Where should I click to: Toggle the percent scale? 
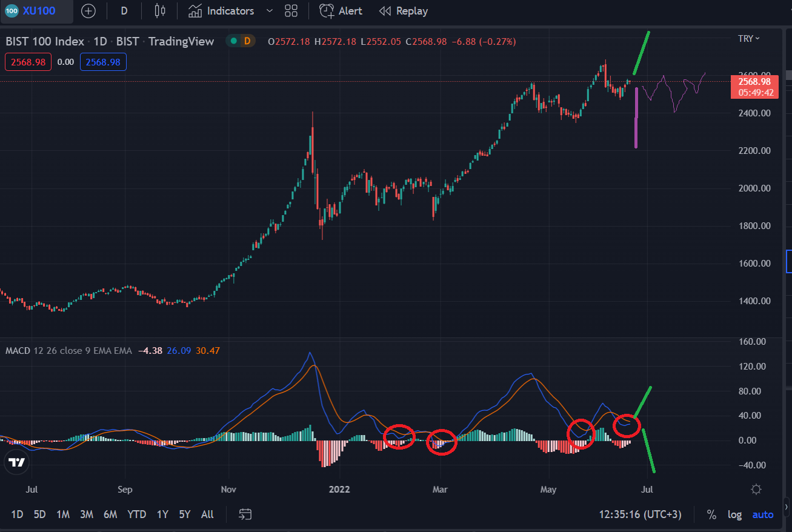711,514
